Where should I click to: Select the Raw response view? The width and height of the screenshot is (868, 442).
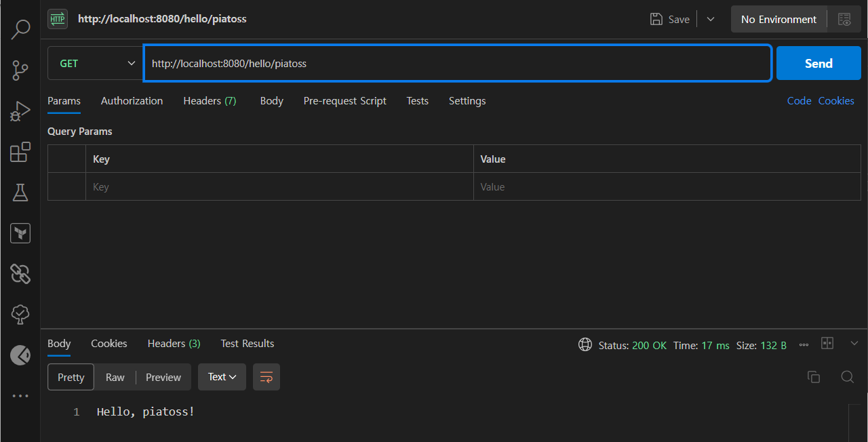[x=115, y=377]
